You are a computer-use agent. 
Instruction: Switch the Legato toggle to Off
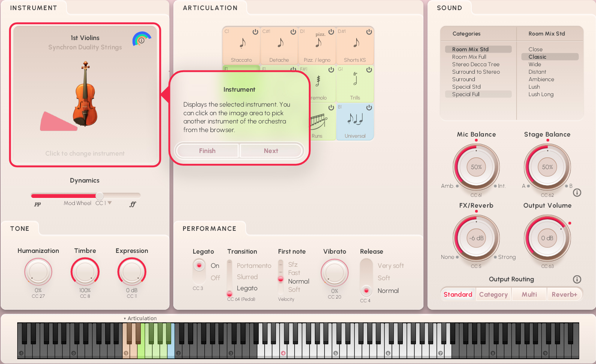[x=215, y=278]
